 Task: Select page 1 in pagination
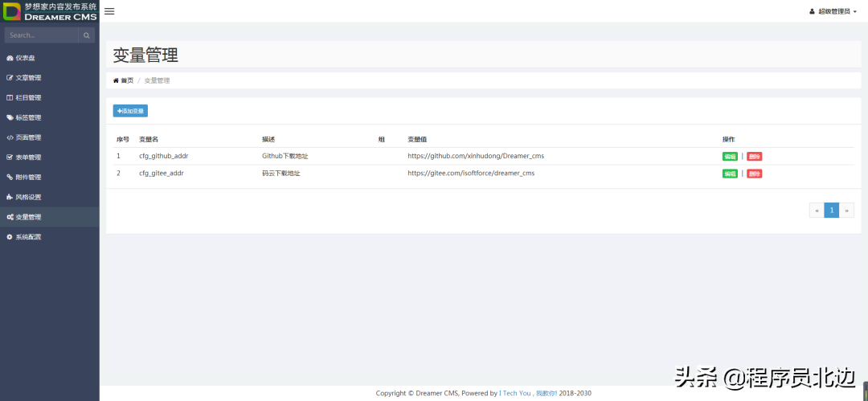[832, 211]
